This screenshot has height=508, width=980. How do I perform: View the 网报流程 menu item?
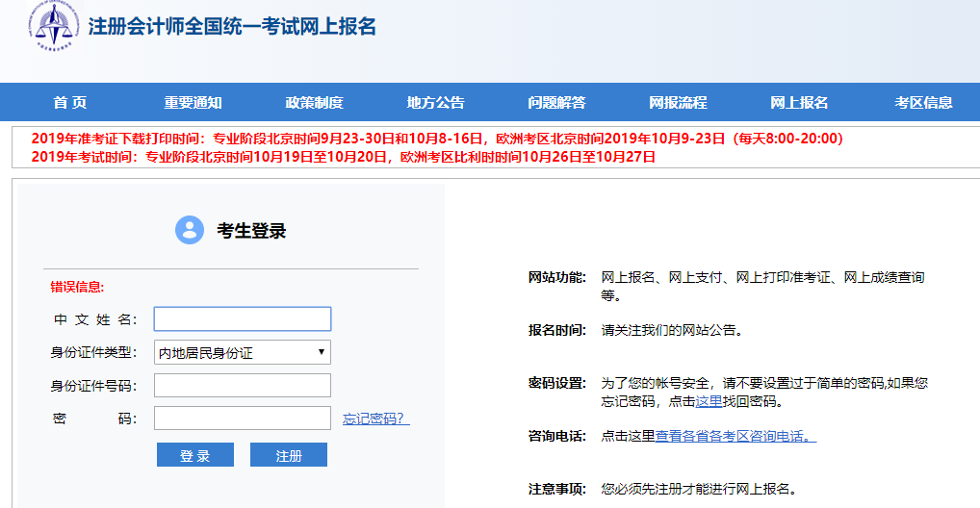pyautogui.click(x=678, y=103)
